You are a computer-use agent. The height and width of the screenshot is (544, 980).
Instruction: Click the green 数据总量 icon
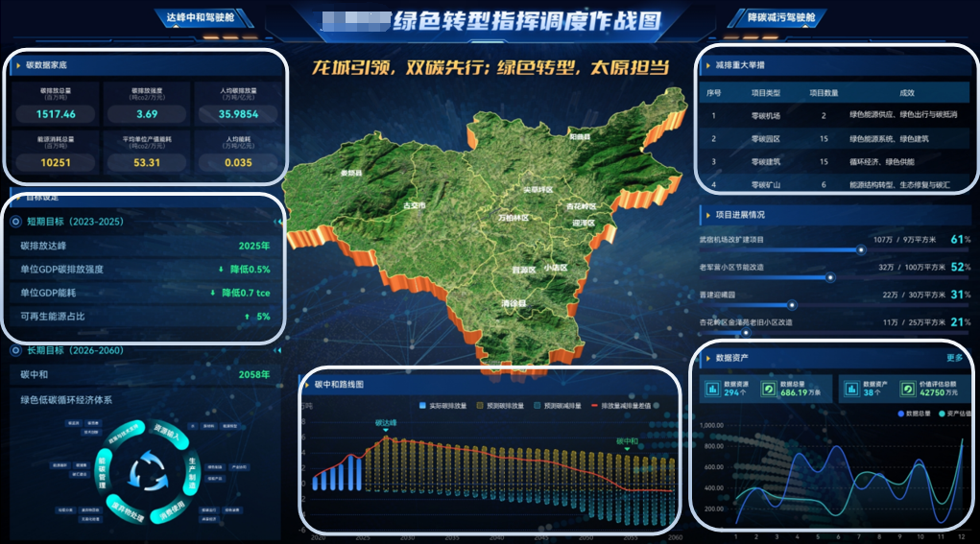pos(768,389)
